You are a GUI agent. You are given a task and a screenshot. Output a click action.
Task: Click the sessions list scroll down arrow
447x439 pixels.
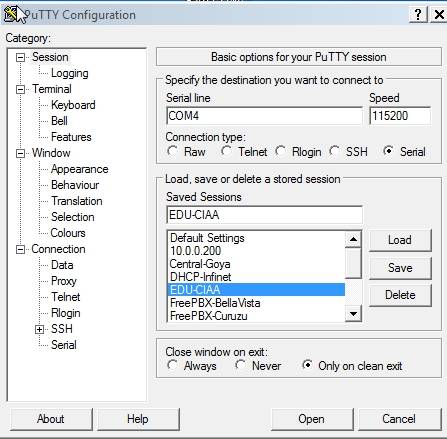pos(353,314)
